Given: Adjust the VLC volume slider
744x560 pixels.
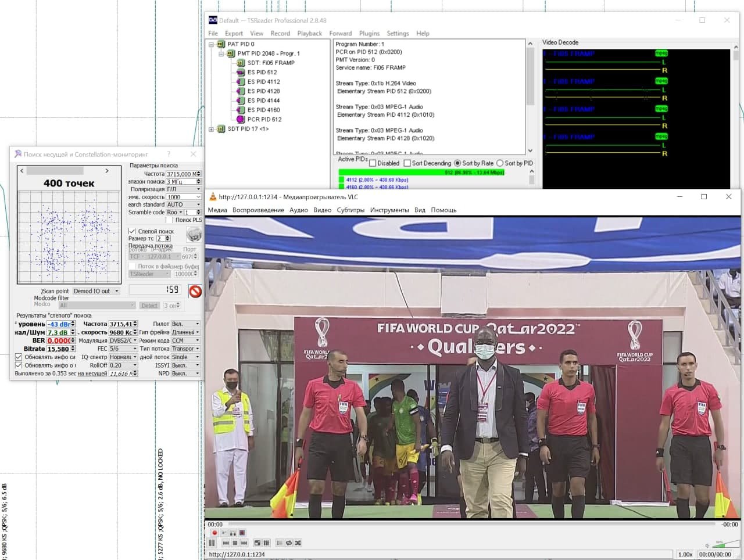Looking at the screenshot, I should 722,545.
